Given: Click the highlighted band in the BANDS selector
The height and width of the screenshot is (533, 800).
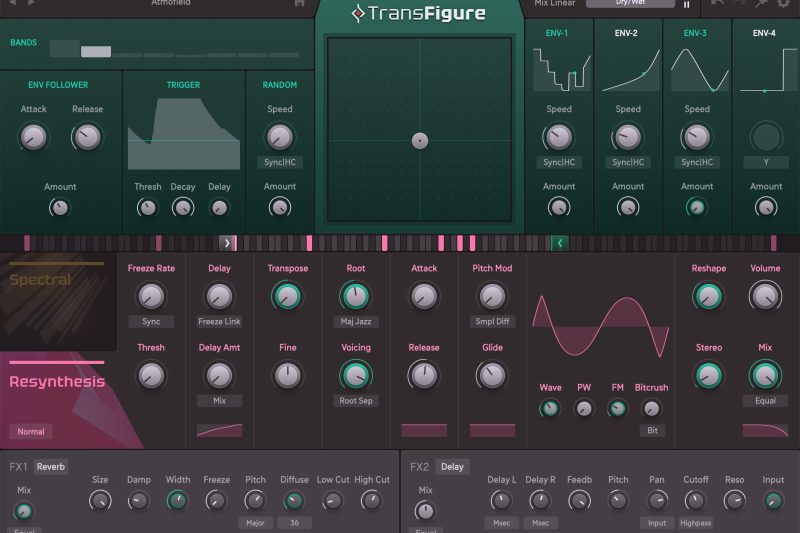Looking at the screenshot, I should 96,52.
